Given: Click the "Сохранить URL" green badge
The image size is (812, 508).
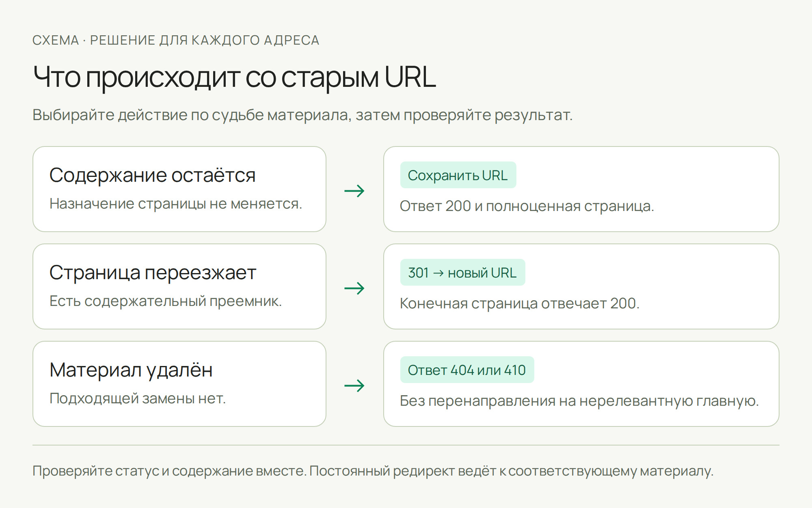Looking at the screenshot, I should [x=458, y=175].
